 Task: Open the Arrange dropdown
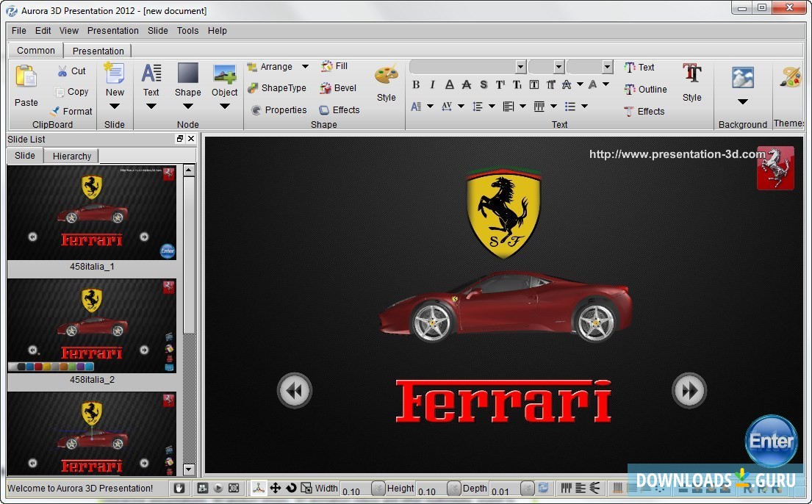click(305, 66)
